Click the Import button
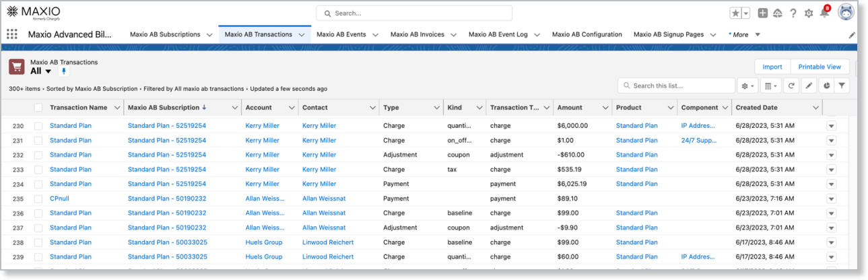The width and height of the screenshot is (868, 280). [x=772, y=67]
